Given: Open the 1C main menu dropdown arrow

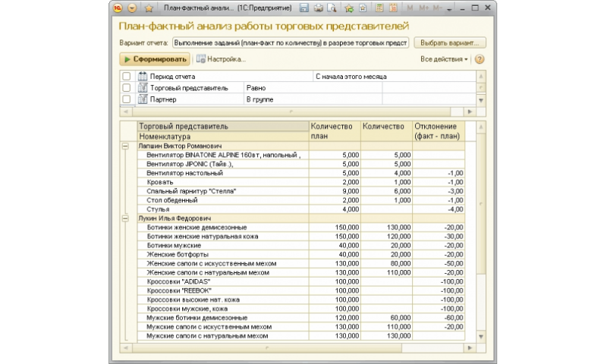Looking at the screenshot, I should coord(133,8).
